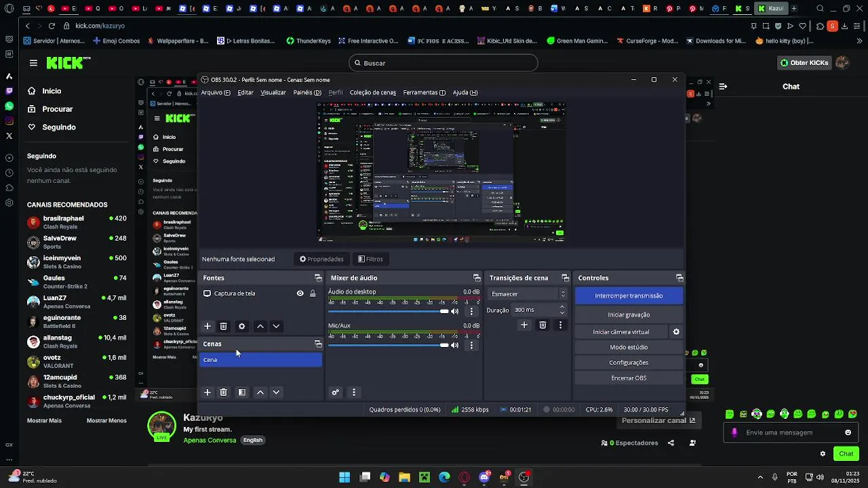Open Procurar in the Kick sidebar

50,109
